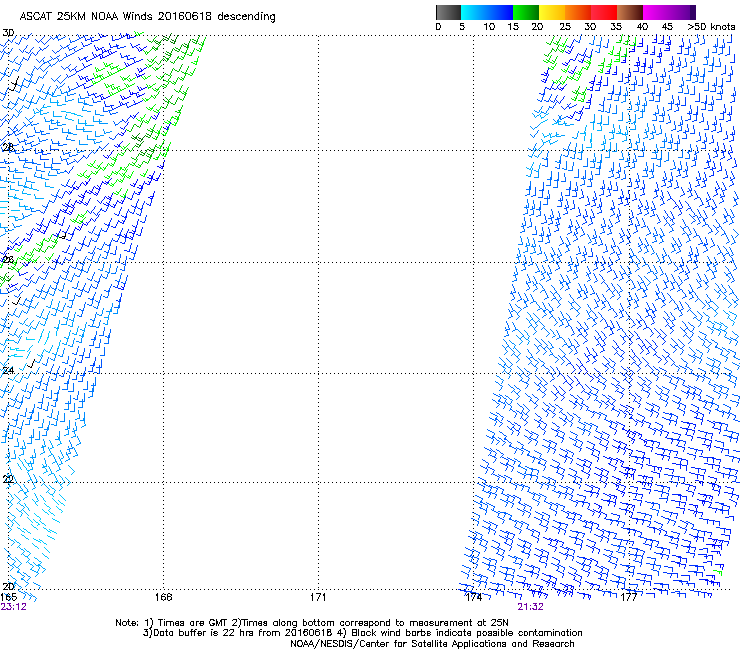Click the longitude label "177"

coord(629,597)
